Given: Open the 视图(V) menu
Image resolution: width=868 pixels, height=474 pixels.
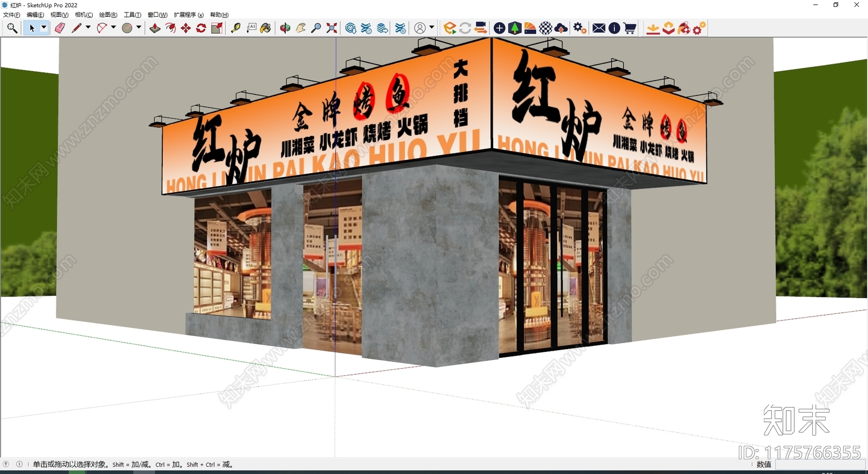Looking at the screenshot, I should (x=59, y=15).
